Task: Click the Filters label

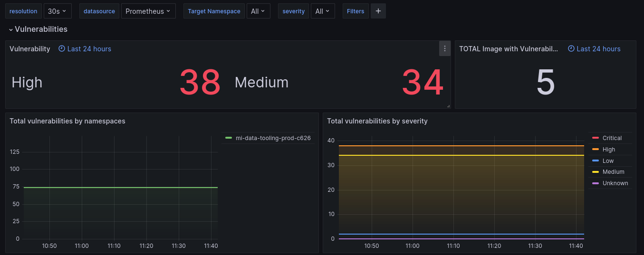Action: (356, 11)
